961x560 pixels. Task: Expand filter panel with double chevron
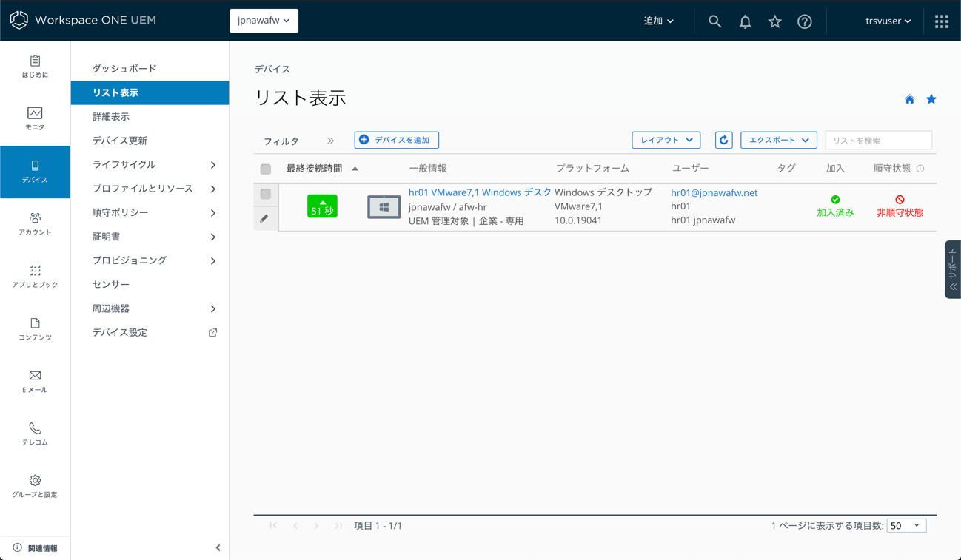[x=331, y=141]
